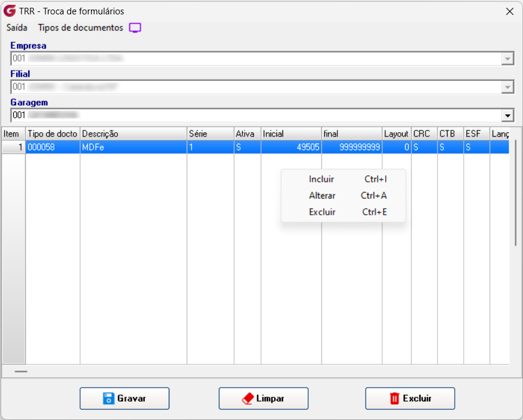Click the Série column header
The height and width of the screenshot is (420, 523).
click(211, 134)
